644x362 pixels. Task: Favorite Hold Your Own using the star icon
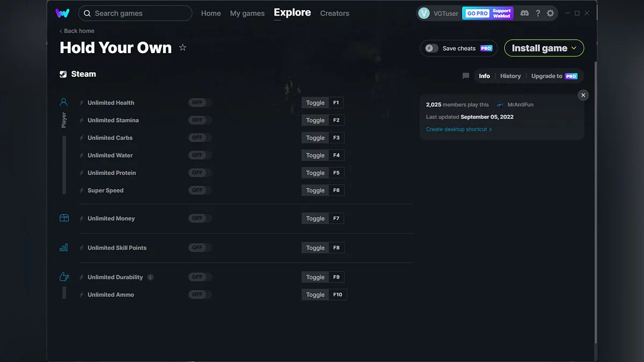(x=182, y=47)
